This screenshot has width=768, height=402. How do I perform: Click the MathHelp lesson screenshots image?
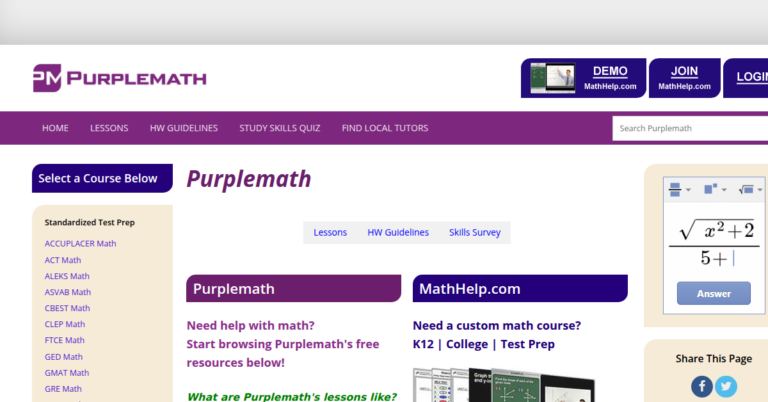click(504, 385)
